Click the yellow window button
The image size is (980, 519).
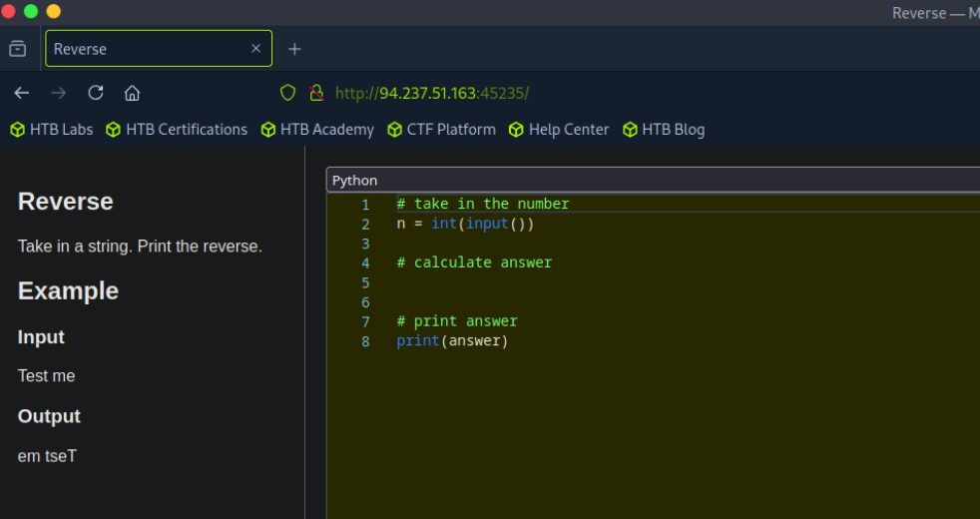click(x=54, y=11)
